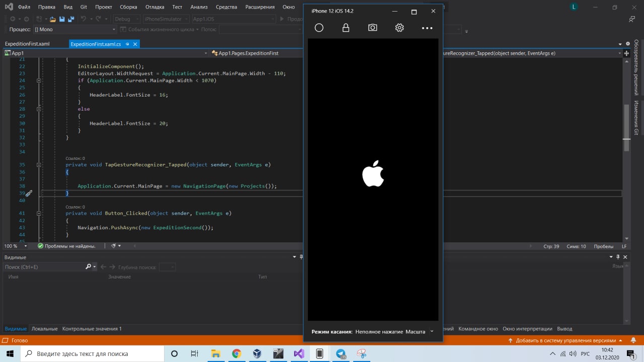Click the Visual Studio logo icon

pos(9,7)
